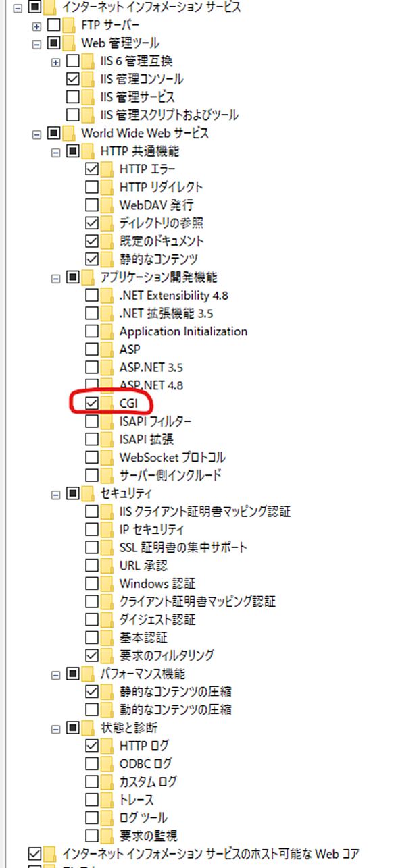Expand the IIS 6 管理互換 node
This screenshot has width=396, height=868.
[x=56, y=62]
